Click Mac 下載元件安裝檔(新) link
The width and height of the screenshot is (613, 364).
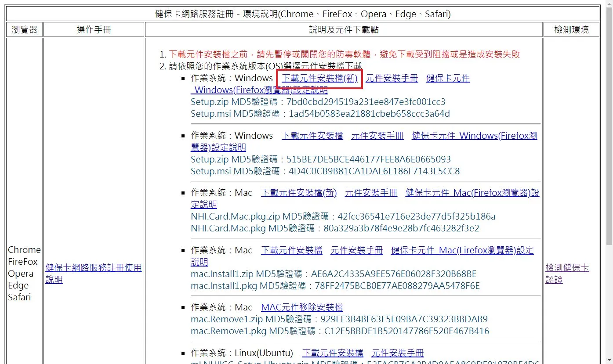[x=299, y=193]
